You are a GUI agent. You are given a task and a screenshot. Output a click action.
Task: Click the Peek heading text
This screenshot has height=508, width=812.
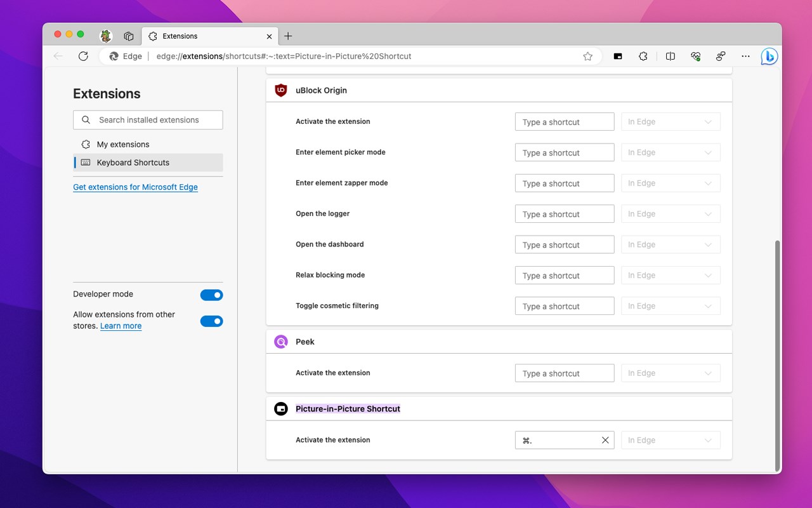pyautogui.click(x=305, y=342)
